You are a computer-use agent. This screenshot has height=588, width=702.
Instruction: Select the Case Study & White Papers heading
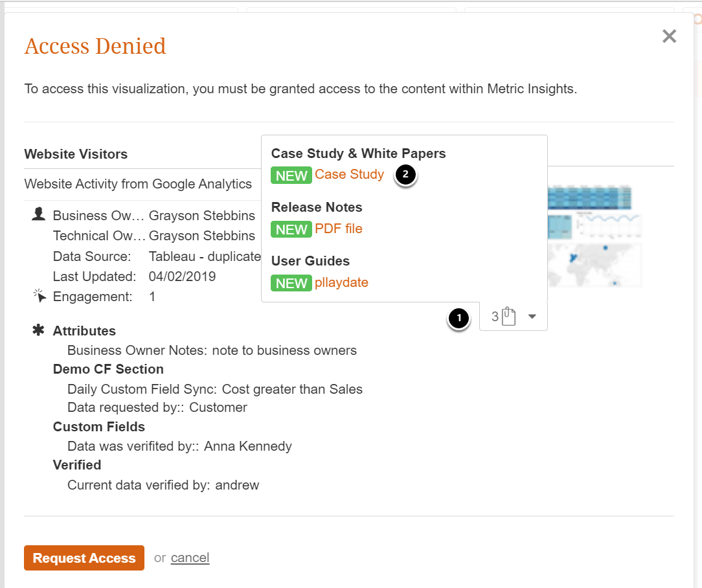358,153
